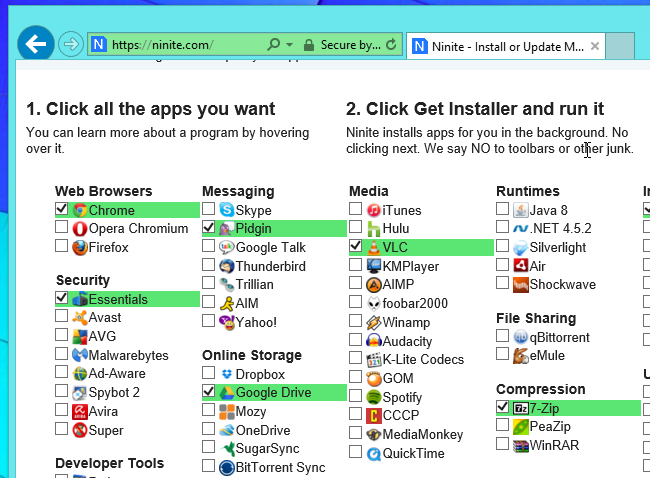Viewport: 650px width, 478px height.
Task: Enable the iTunes checkbox
Action: coord(355,209)
